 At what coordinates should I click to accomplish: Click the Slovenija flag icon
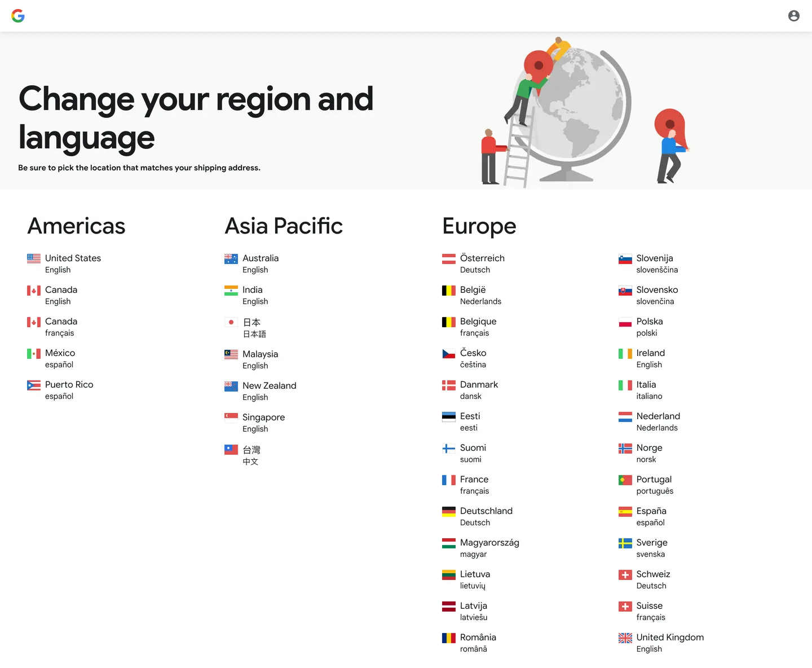(x=625, y=258)
